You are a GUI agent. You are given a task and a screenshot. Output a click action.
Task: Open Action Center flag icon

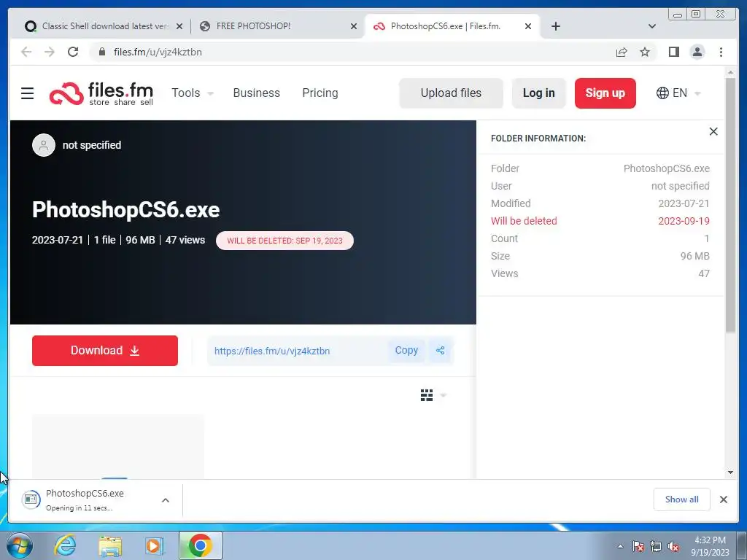(638, 546)
